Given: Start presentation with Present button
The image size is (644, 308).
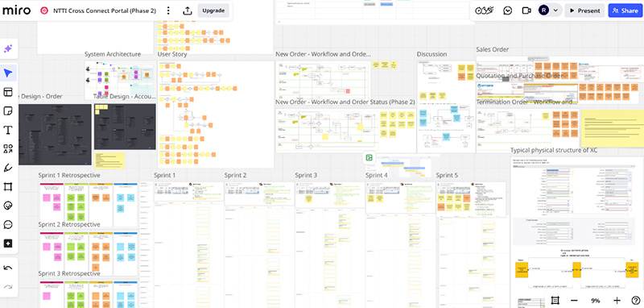Looking at the screenshot, I should 585,10.
